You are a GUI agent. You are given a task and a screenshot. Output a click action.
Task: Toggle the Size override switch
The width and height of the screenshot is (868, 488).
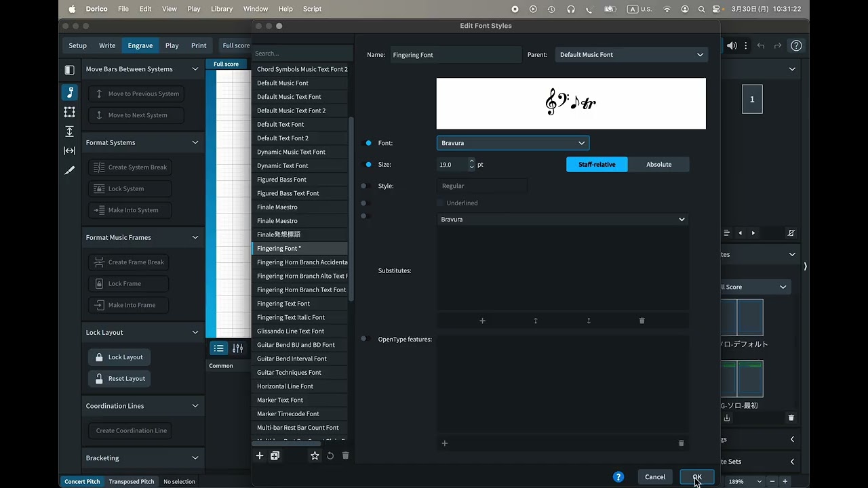coord(367,165)
